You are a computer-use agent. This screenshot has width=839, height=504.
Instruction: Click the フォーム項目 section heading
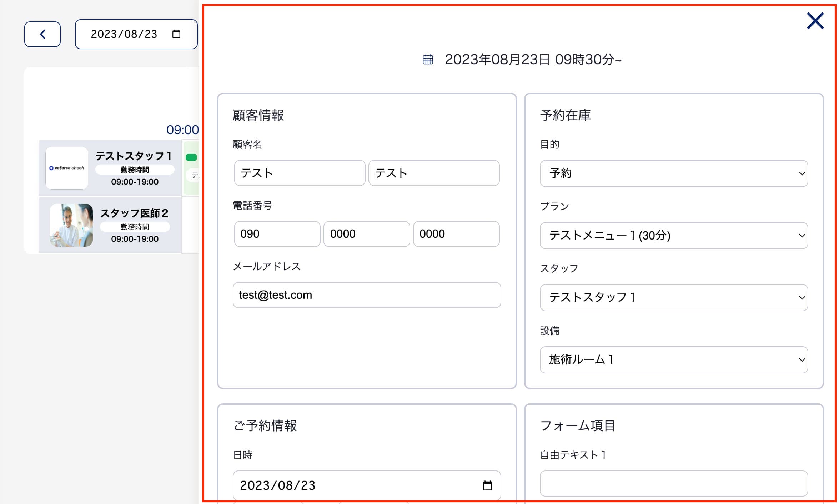(577, 425)
